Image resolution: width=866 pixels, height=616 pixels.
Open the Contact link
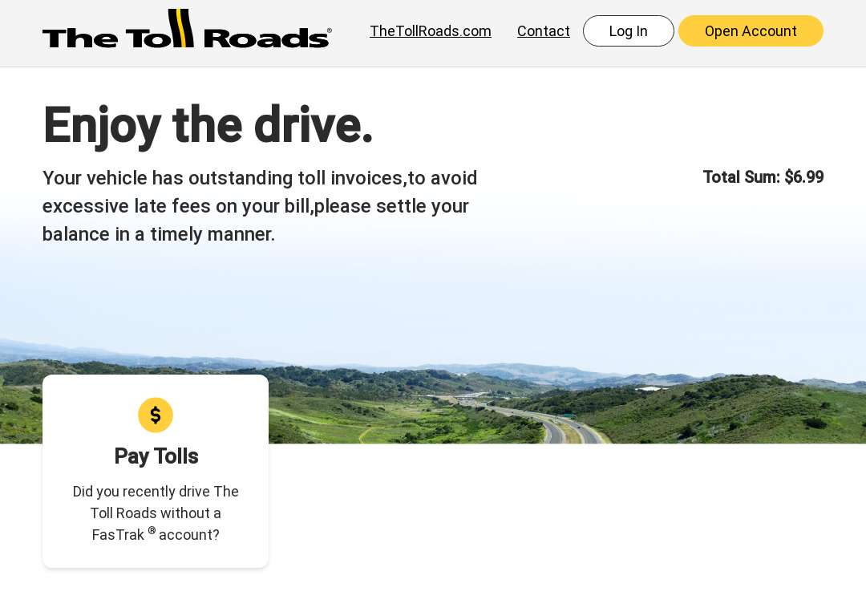(544, 31)
